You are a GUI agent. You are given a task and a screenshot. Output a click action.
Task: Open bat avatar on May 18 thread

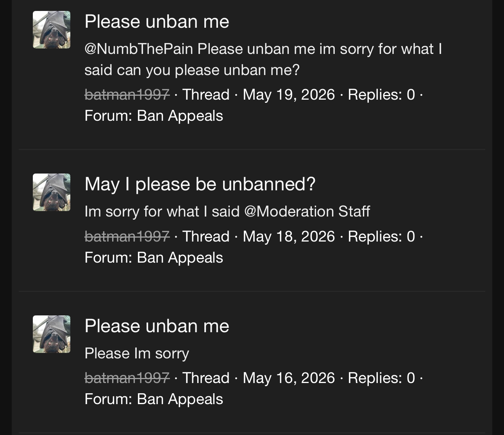pos(52,192)
